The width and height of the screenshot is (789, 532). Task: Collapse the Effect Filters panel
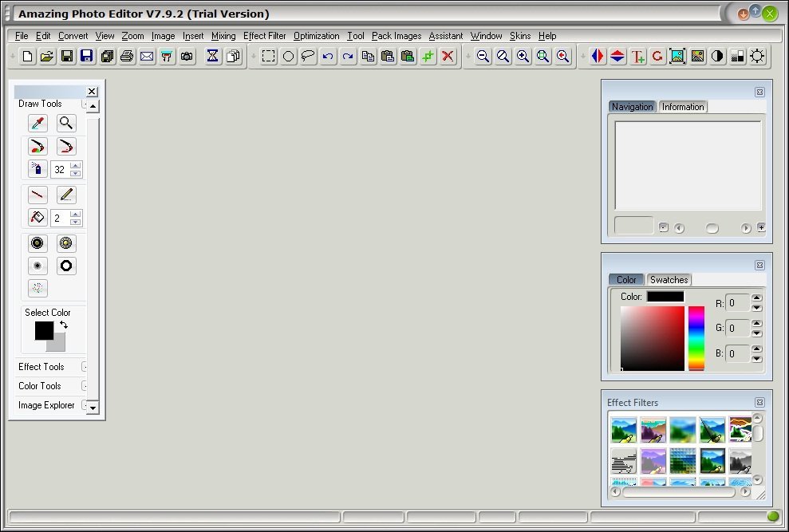pos(759,403)
